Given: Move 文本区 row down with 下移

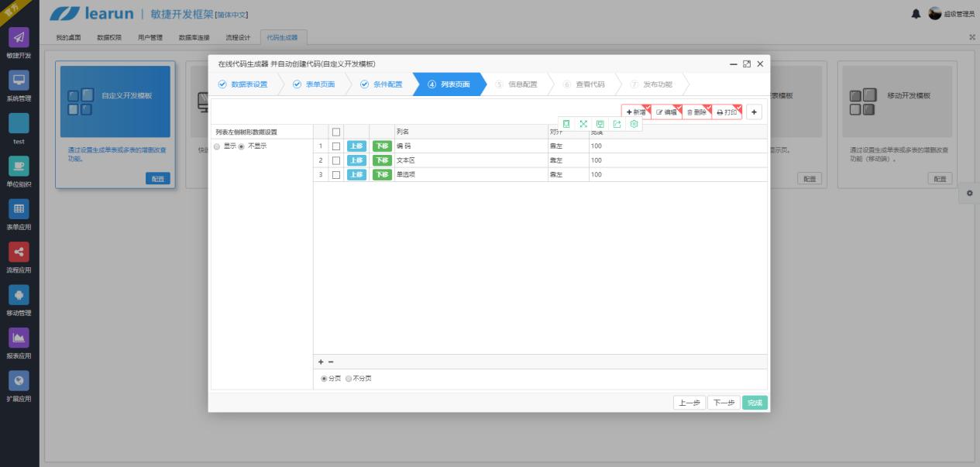Looking at the screenshot, I should click(x=382, y=160).
